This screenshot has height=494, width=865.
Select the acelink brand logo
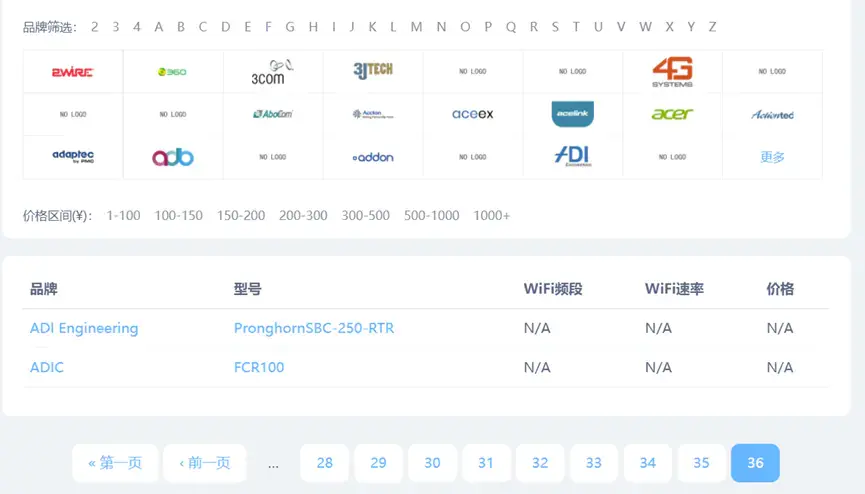573,114
